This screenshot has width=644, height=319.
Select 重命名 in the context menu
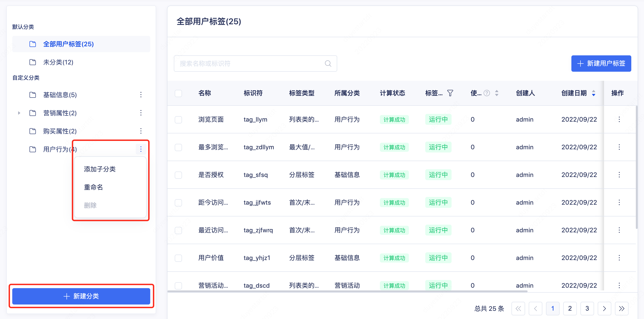[94, 187]
